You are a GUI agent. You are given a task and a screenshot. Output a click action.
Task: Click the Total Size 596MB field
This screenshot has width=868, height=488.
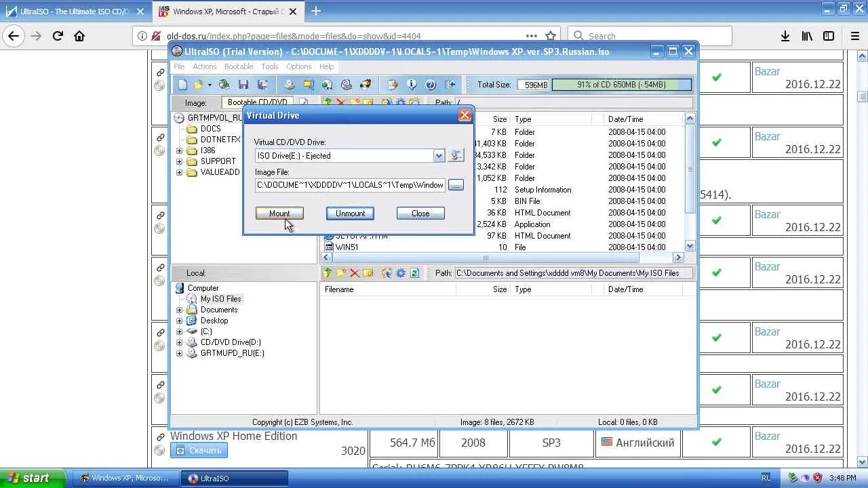click(x=534, y=85)
